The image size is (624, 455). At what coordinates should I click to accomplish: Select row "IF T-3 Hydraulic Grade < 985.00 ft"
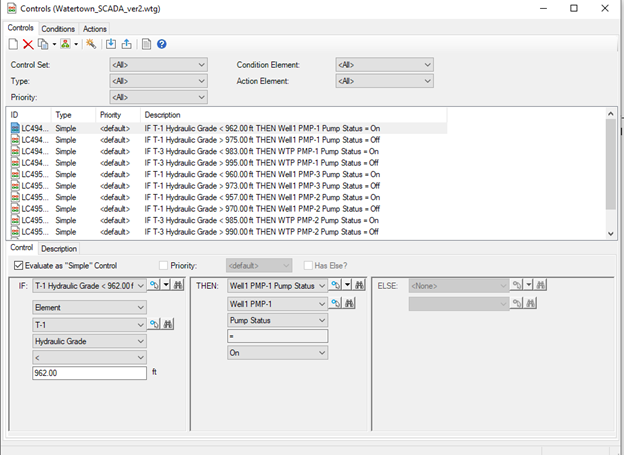click(x=228, y=220)
